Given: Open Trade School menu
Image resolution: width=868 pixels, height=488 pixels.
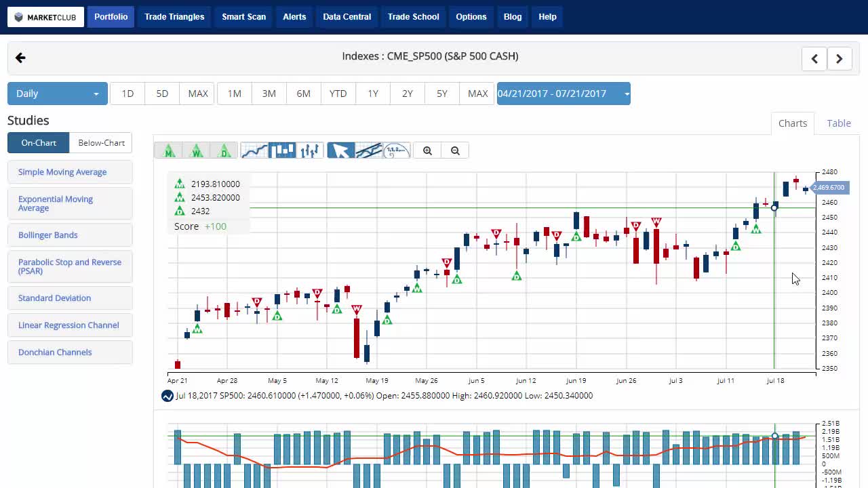Looking at the screenshot, I should tap(414, 17).
